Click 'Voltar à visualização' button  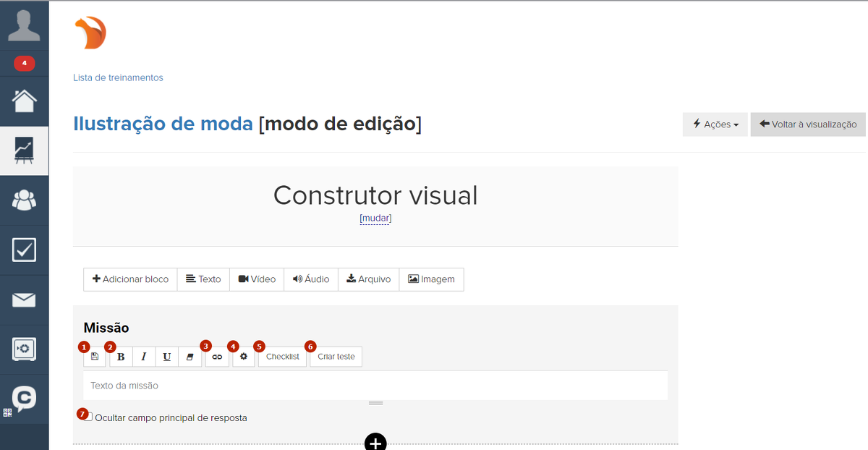[807, 124]
